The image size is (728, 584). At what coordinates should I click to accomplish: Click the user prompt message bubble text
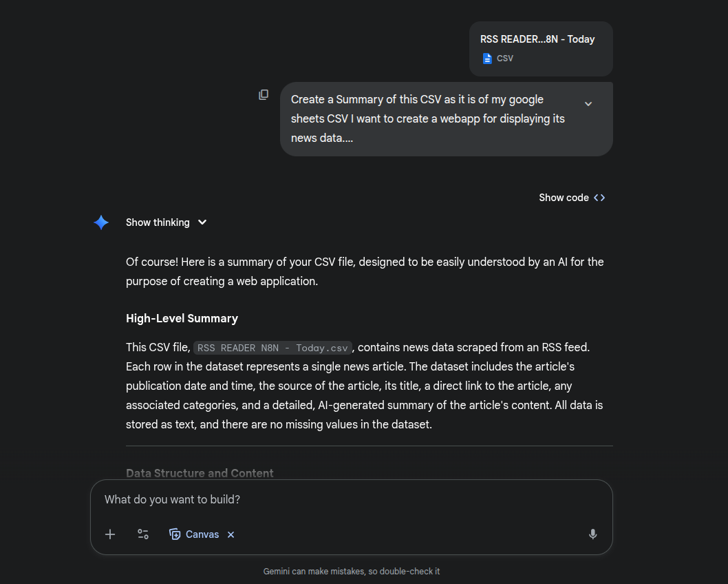coord(428,118)
